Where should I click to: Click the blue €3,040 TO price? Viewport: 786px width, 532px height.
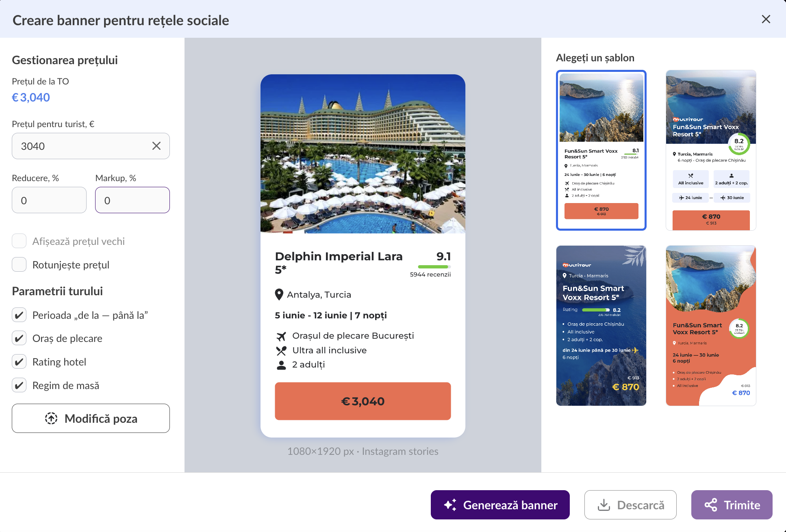coord(31,97)
